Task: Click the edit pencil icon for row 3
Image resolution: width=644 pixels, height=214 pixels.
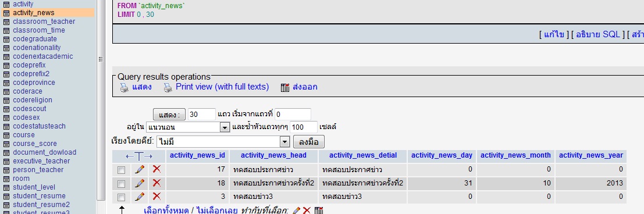Action: 140,197
